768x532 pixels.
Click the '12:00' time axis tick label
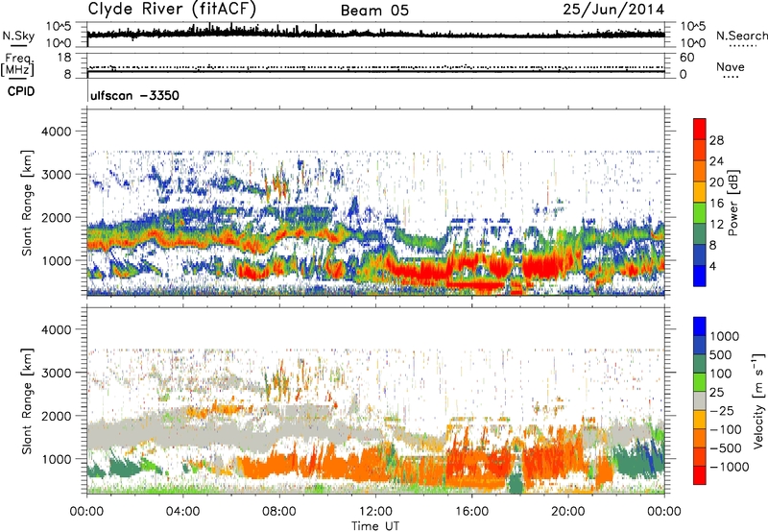click(x=375, y=512)
